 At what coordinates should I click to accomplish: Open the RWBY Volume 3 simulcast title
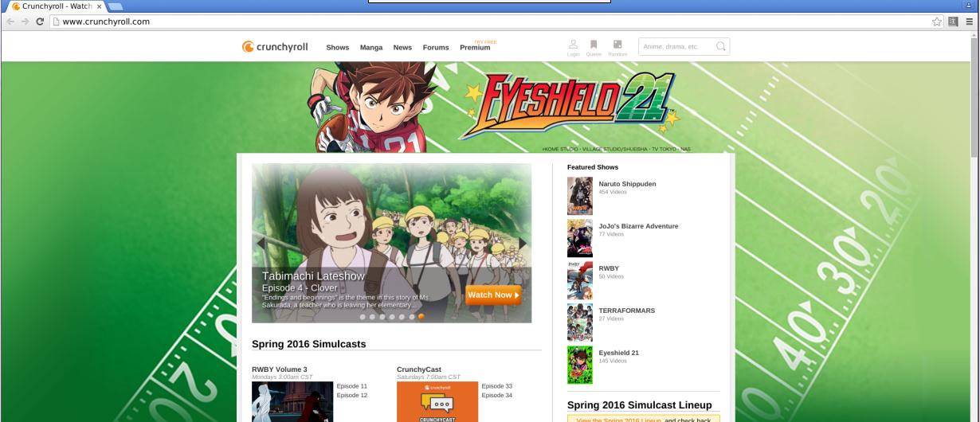pyautogui.click(x=280, y=369)
